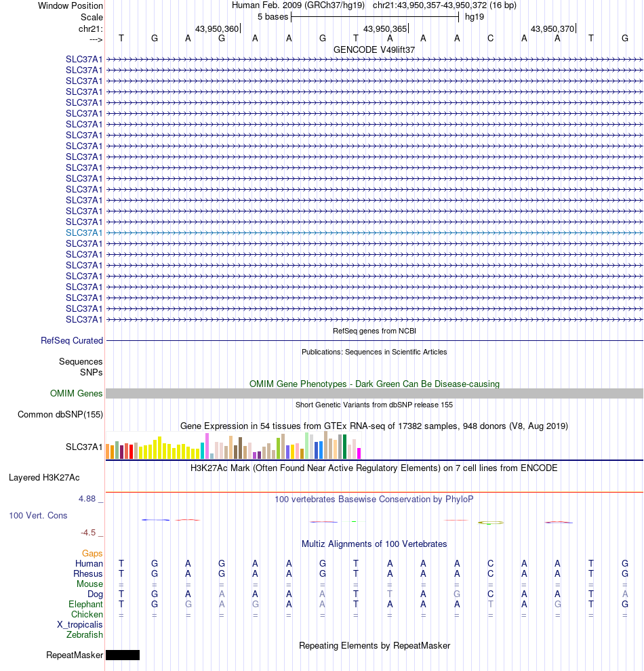The height and width of the screenshot is (671, 644).
Task: Click the 43,950,360 ruler coordinate
Action: point(217,28)
